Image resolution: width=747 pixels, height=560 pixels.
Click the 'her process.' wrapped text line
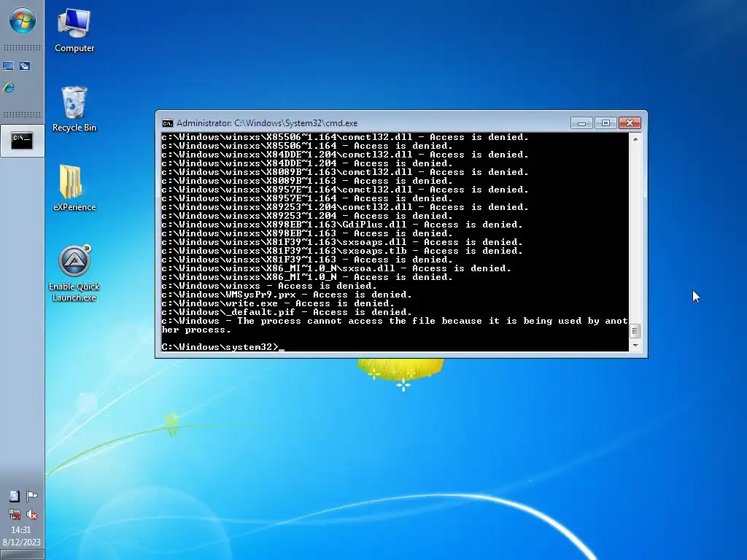click(x=196, y=330)
